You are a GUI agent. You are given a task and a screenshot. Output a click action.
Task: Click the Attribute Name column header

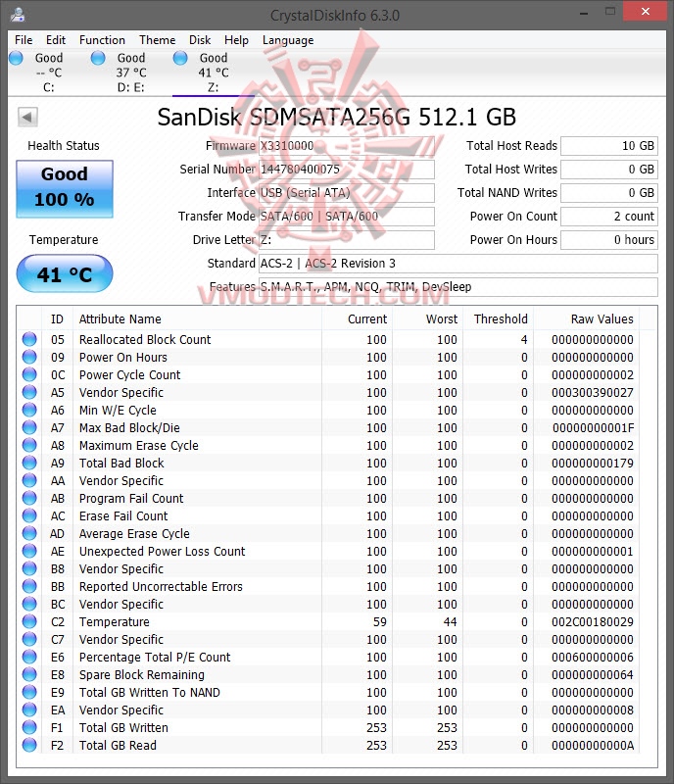click(x=197, y=319)
